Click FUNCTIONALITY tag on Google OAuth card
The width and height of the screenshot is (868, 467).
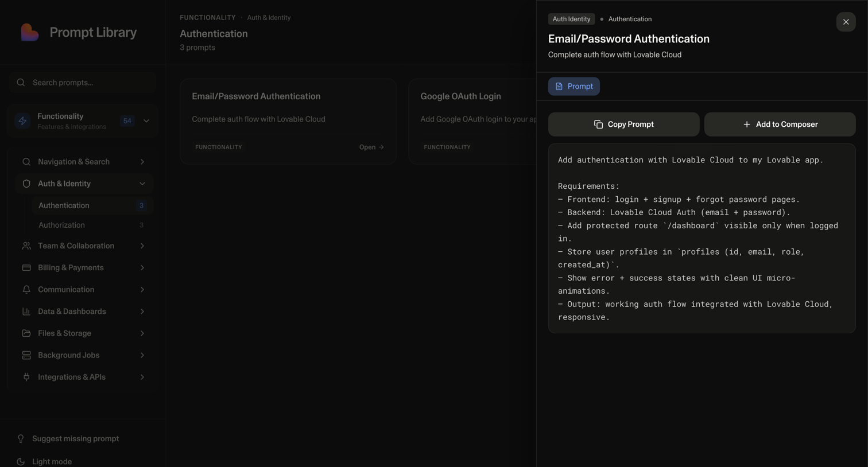pos(447,147)
